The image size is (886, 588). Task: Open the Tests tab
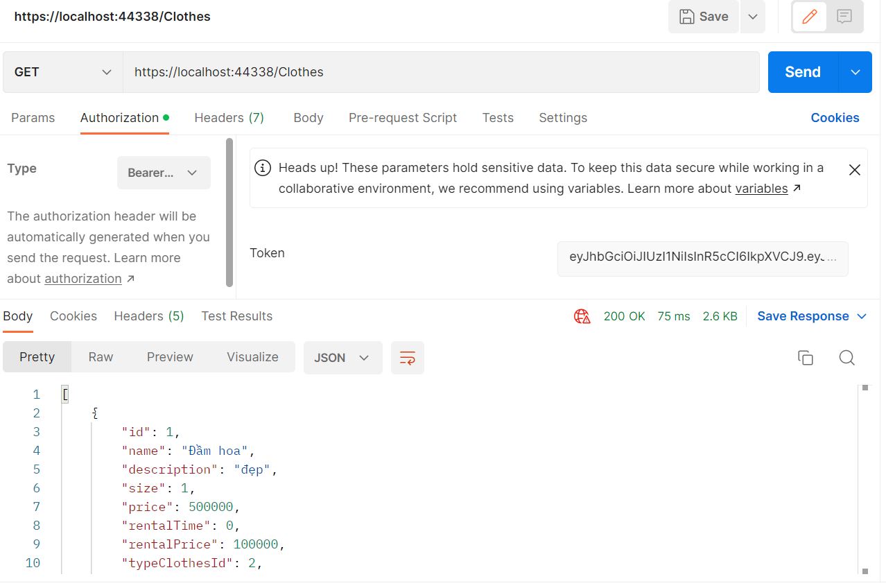coord(497,117)
